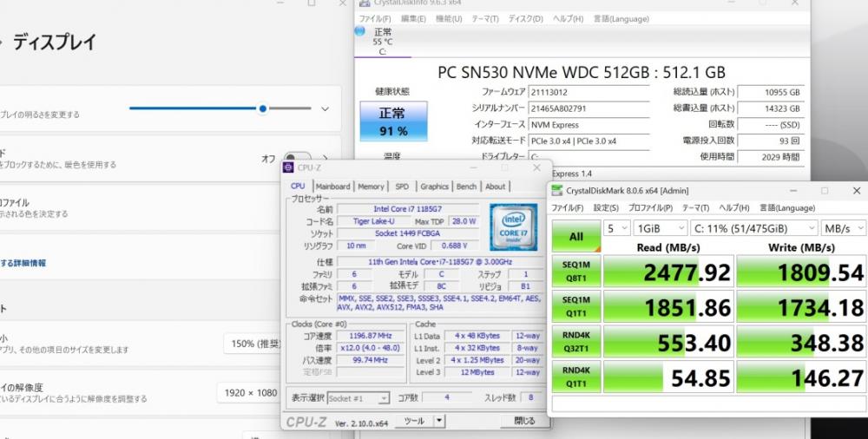
Task: Open 機能(U) menu in CrystalDiskInfo
Action: 449,19
